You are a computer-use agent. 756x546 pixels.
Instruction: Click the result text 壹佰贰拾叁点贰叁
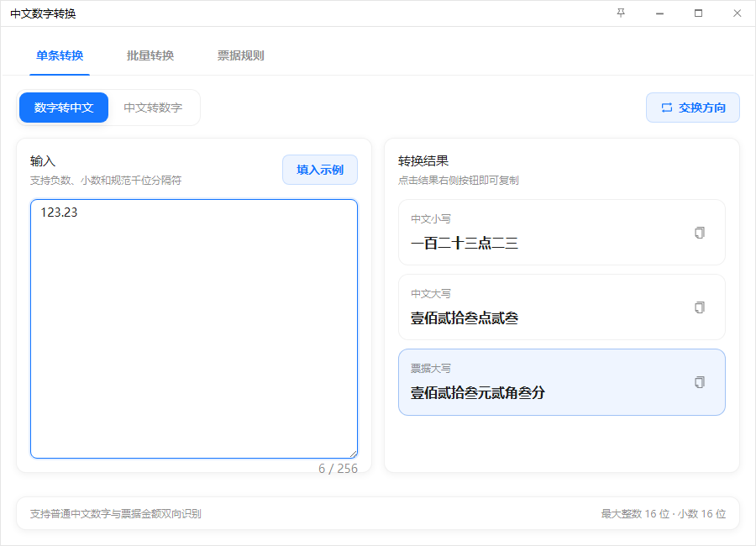[465, 318]
